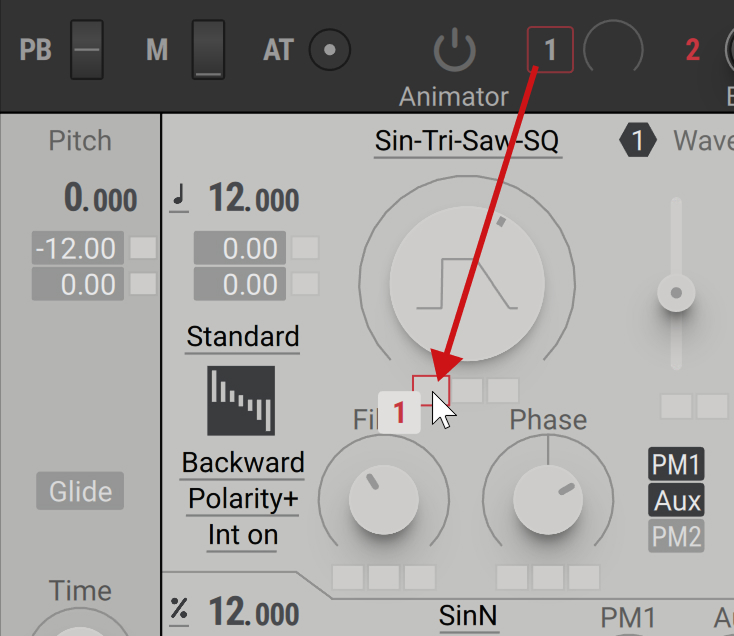
Task: Click slot beside Pitch 0.00 field
Action: click(143, 284)
